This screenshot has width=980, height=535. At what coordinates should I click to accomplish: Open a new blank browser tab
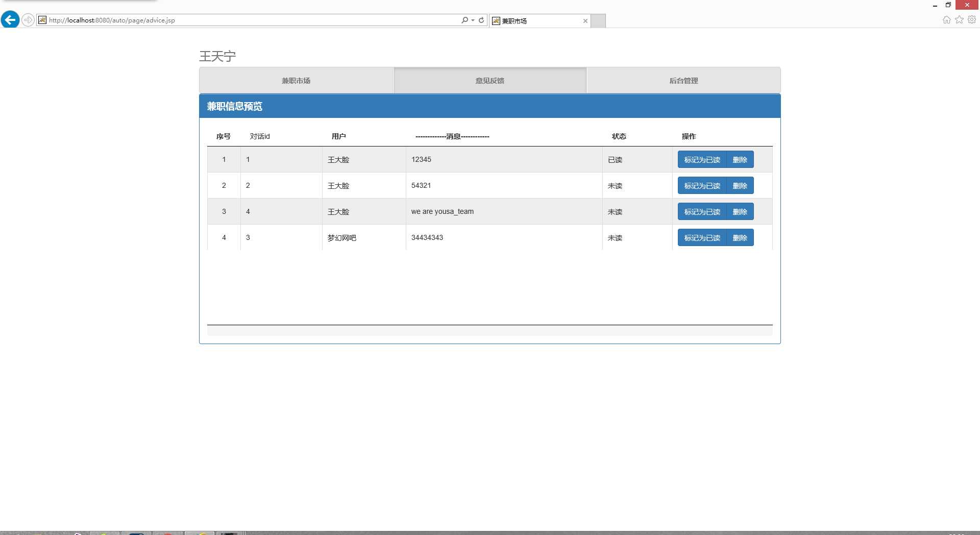tap(598, 21)
